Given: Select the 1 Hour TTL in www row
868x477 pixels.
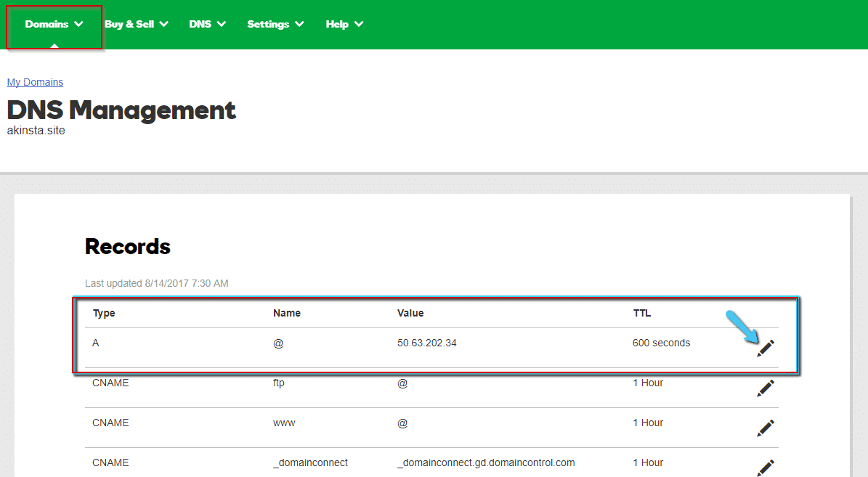Looking at the screenshot, I should pyautogui.click(x=648, y=423).
